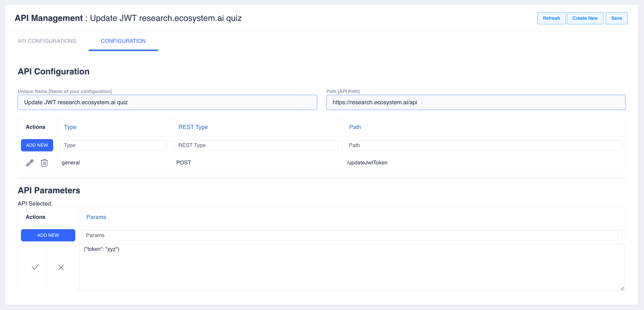
Task: Click the Params column header
Action: pyautogui.click(x=96, y=217)
